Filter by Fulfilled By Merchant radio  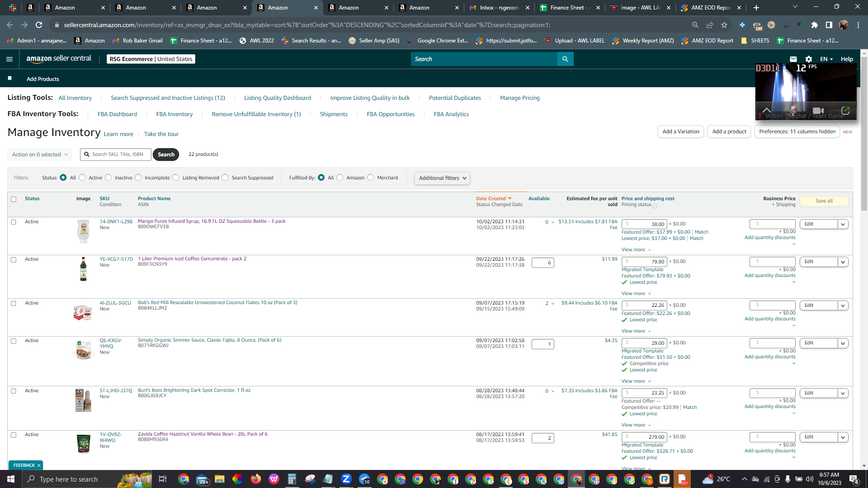tap(371, 178)
